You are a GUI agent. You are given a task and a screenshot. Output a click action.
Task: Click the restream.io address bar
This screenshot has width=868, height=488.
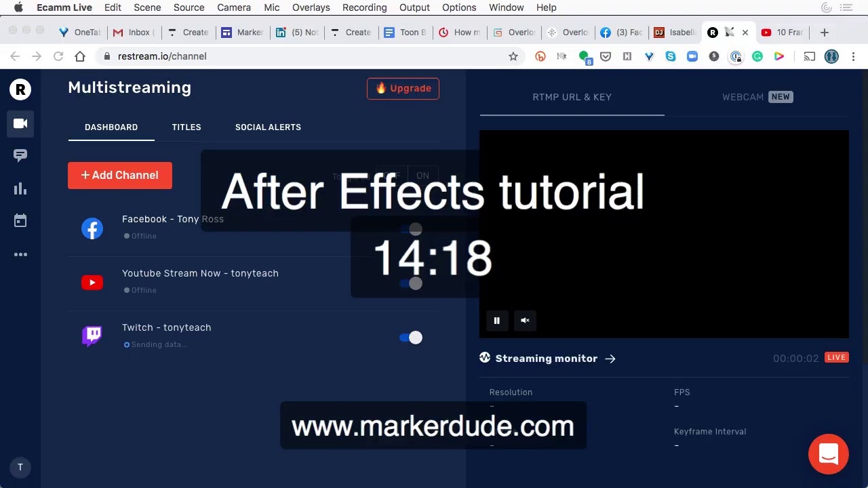click(x=309, y=56)
